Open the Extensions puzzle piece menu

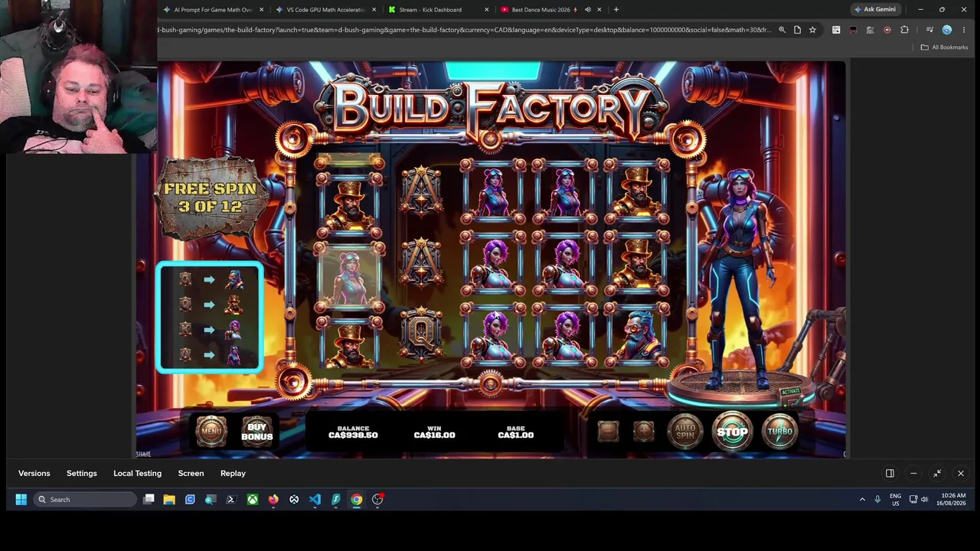click(904, 30)
